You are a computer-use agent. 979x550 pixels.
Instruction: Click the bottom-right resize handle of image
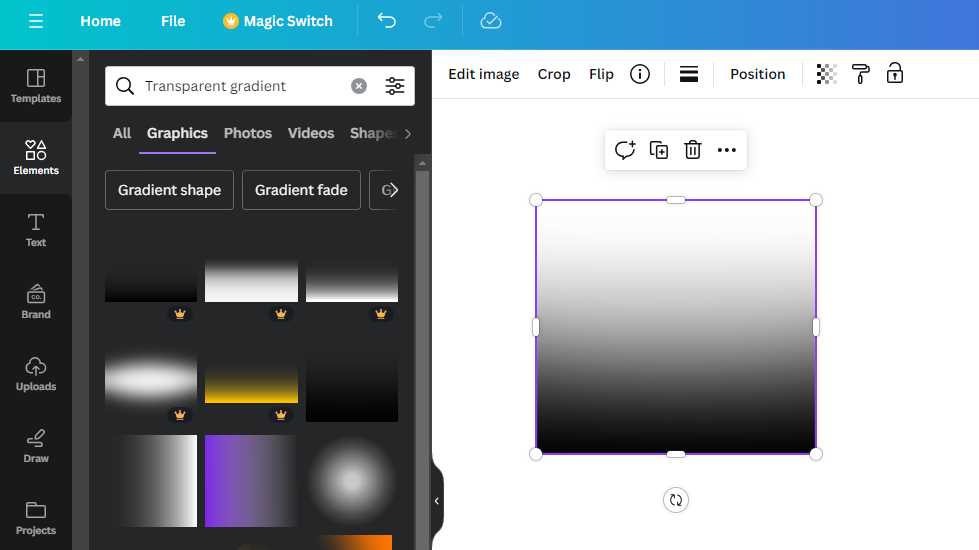pyautogui.click(x=815, y=454)
